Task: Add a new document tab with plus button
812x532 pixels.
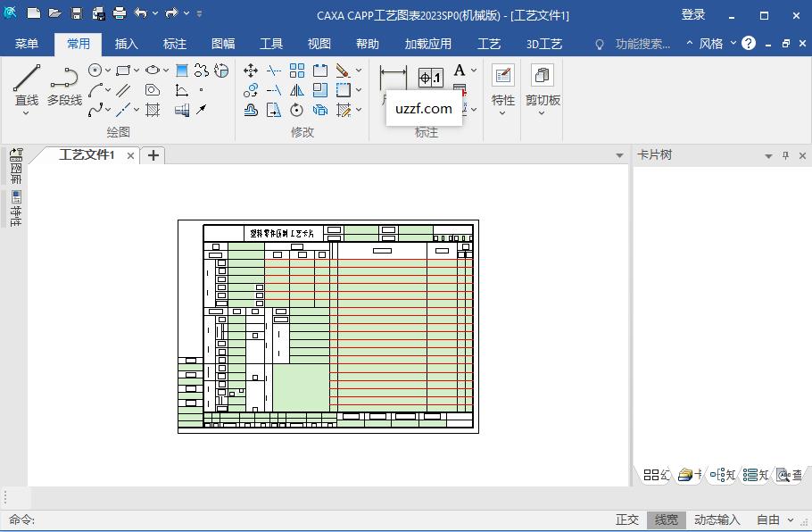Action: coord(153,155)
